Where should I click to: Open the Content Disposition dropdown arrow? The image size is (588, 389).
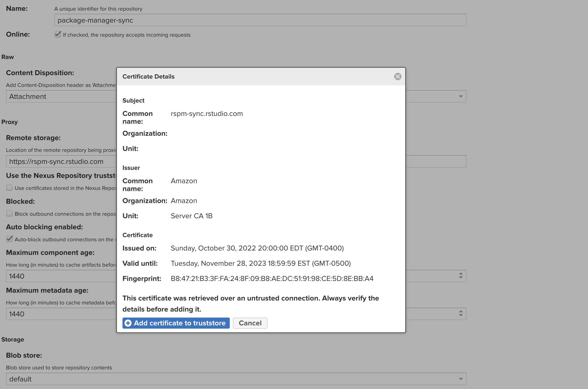[x=461, y=97]
